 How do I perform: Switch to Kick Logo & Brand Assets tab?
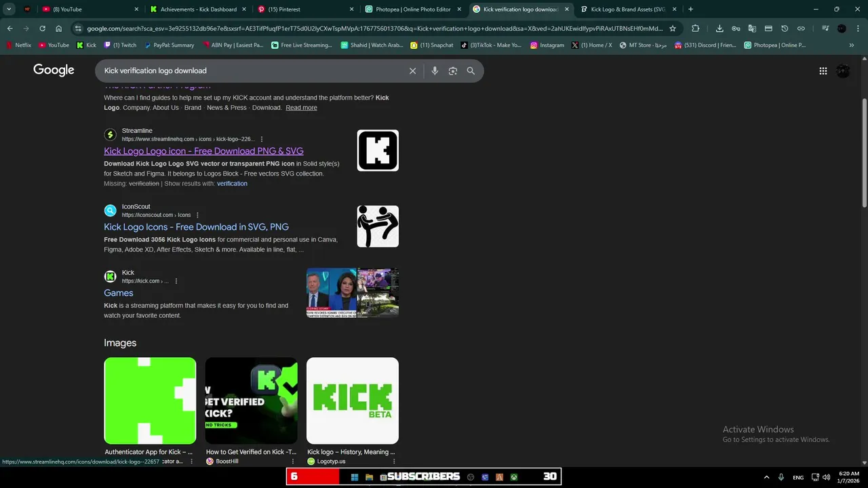[628, 9]
